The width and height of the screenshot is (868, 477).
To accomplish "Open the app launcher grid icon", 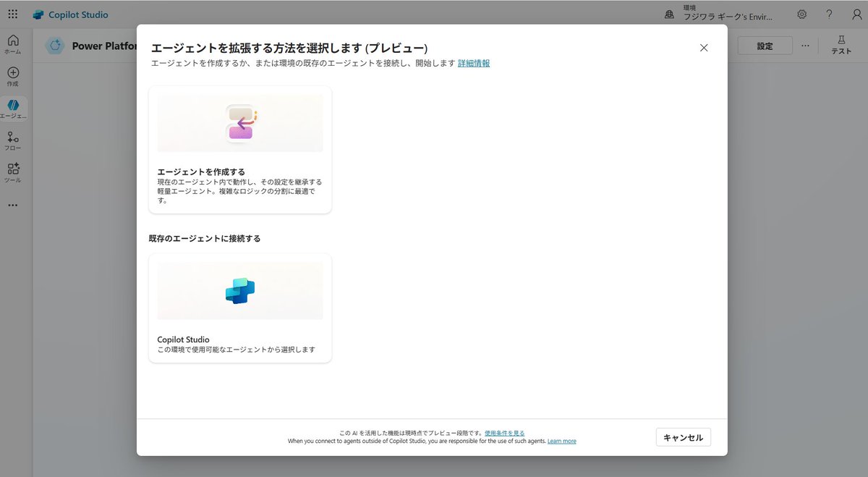I will click(12, 14).
